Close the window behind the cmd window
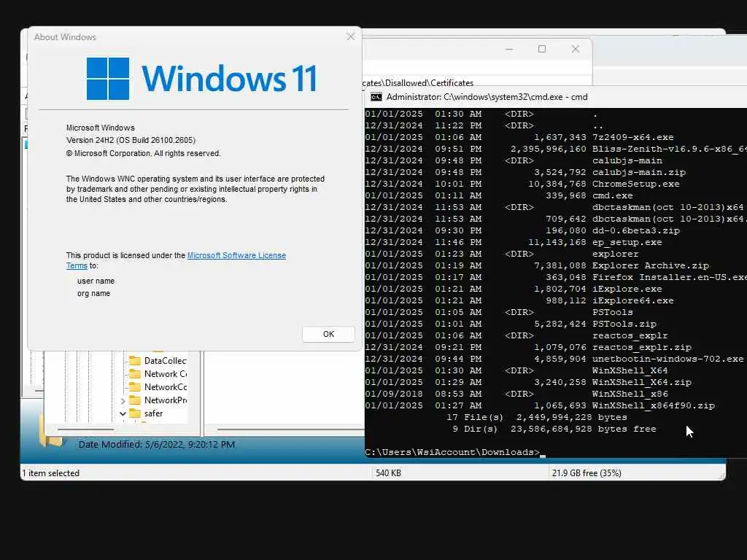Viewport: 747px width, 560px height. tap(576, 49)
